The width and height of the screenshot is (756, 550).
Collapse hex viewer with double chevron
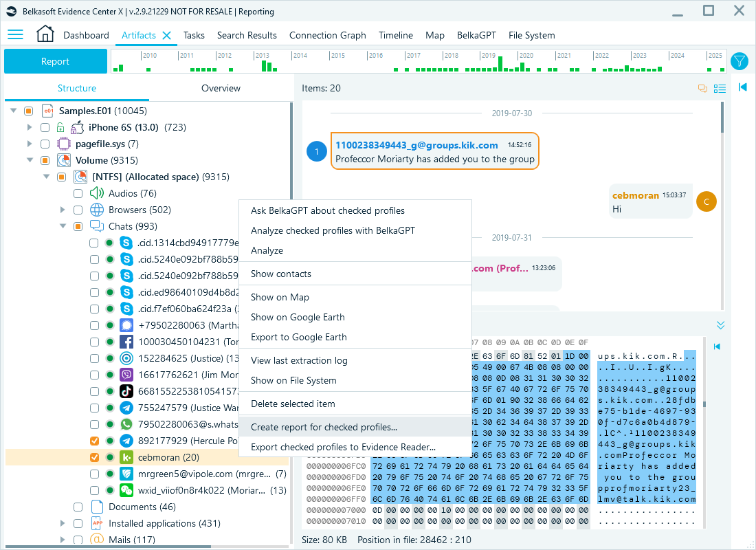tap(720, 325)
